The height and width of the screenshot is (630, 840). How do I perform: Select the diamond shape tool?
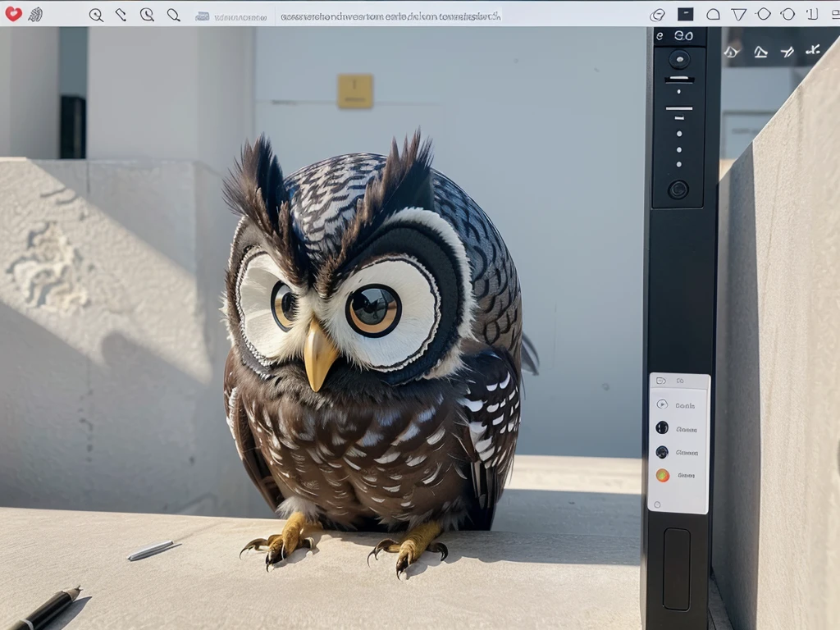tap(763, 14)
